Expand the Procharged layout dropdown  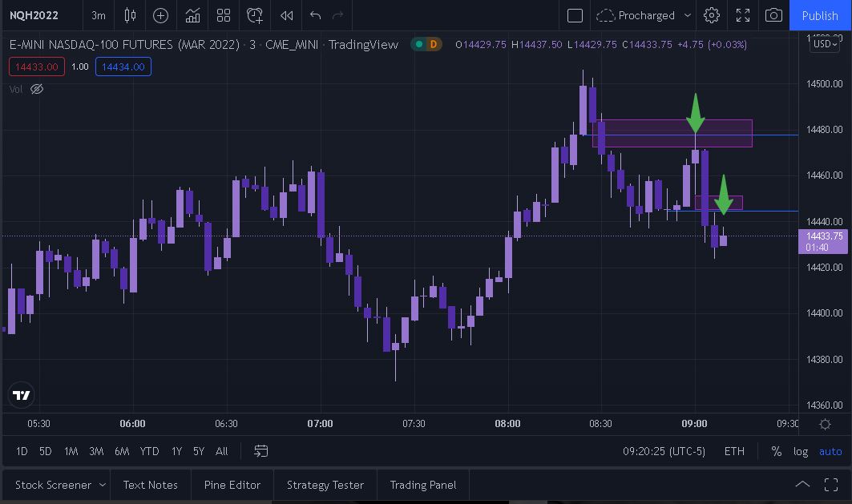(x=688, y=15)
